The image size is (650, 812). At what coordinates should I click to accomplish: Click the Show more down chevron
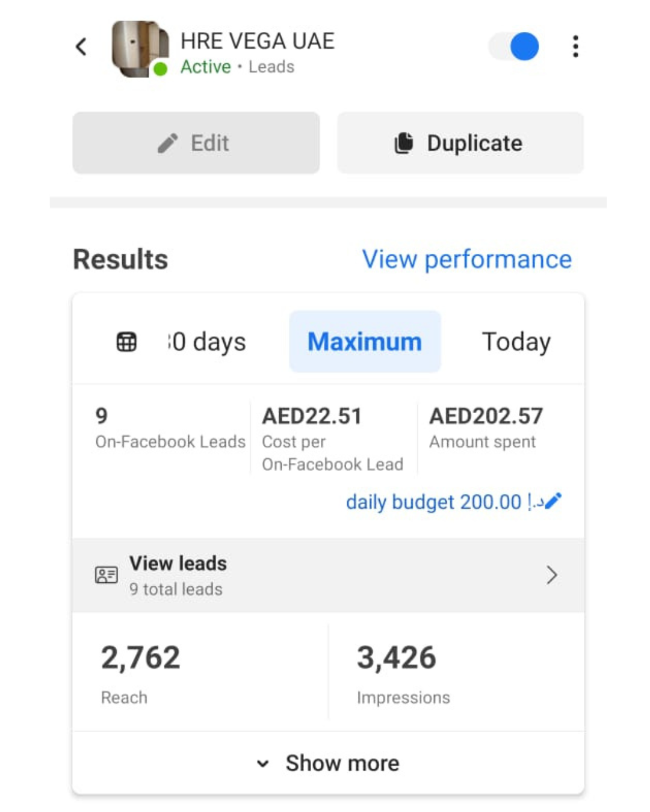pyautogui.click(x=263, y=764)
